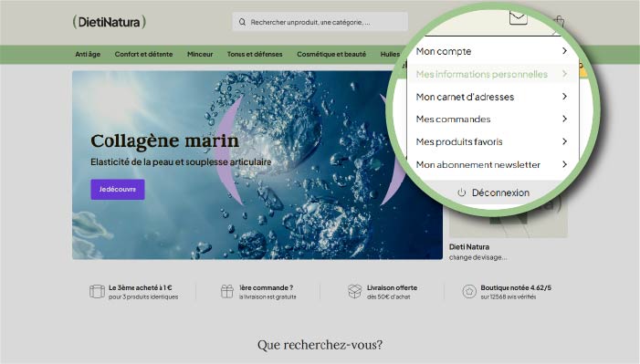Viewport: 640px width, 364px height.
Task: Click 1ère commande ? text
Action: pos(266,287)
